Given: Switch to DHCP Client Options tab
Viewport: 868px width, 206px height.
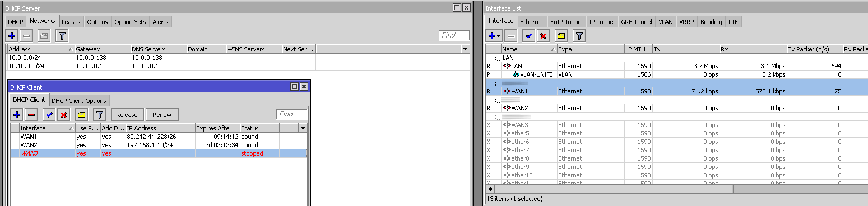Looking at the screenshot, I should click(79, 101).
